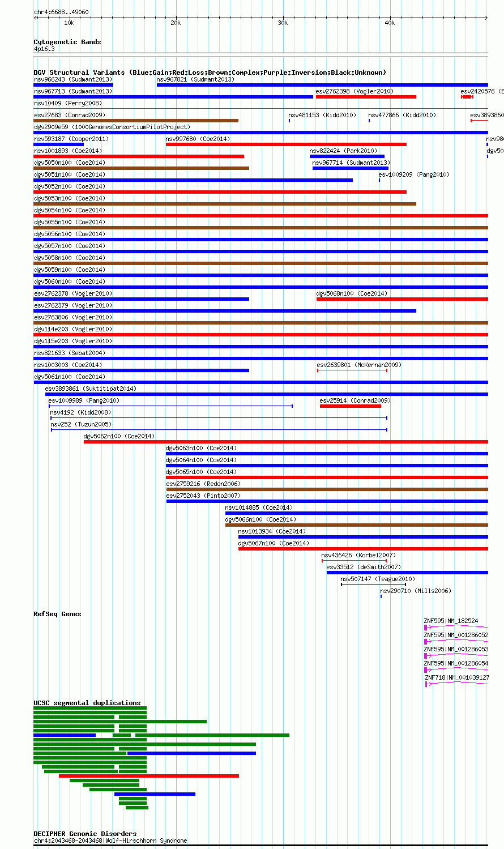Image resolution: width=504 pixels, height=849 pixels.
Task: Select the 4p16.3 band label
Action: coord(44,49)
